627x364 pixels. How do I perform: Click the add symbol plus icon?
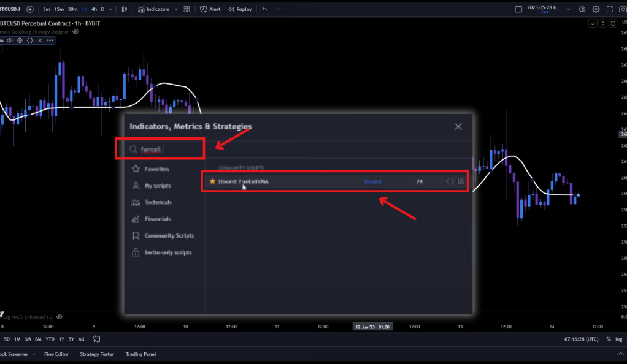coord(30,9)
